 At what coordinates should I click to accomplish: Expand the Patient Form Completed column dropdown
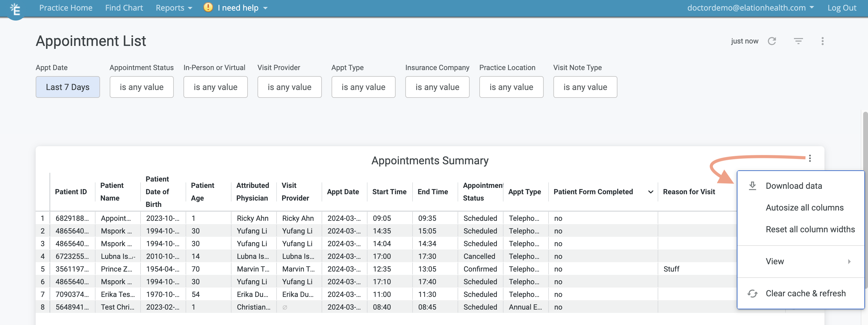(x=650, y=191)
